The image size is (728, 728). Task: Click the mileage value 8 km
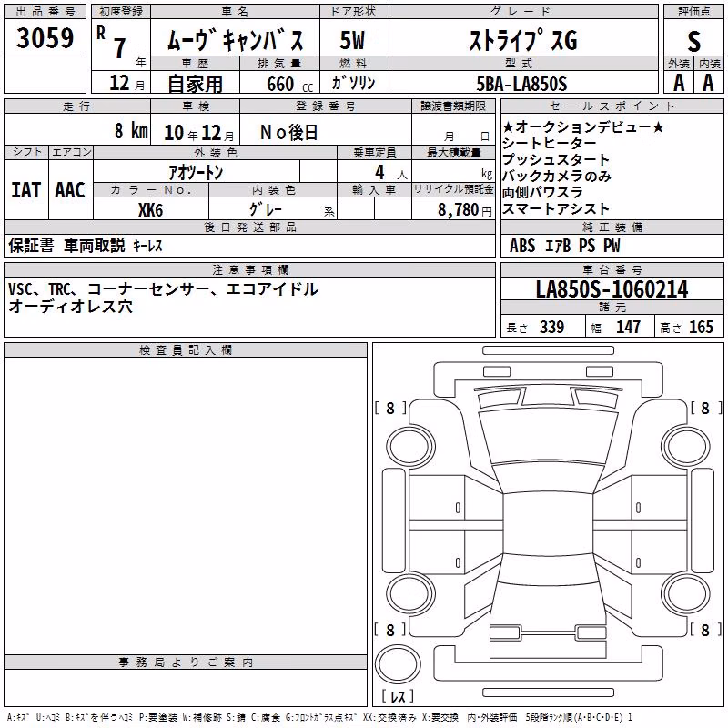(x=131, y=130)
